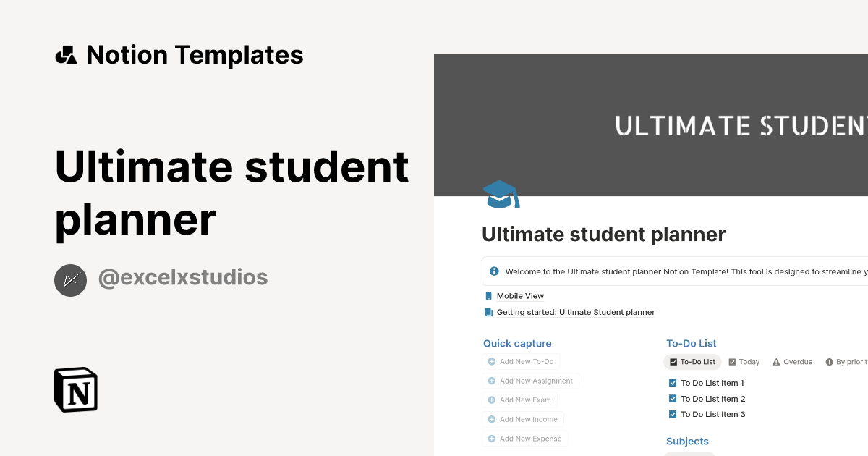Uncheck To Do List Item 1
This screenshot has width=868, height=456.
pyautogui.click(x=672, y=382)
